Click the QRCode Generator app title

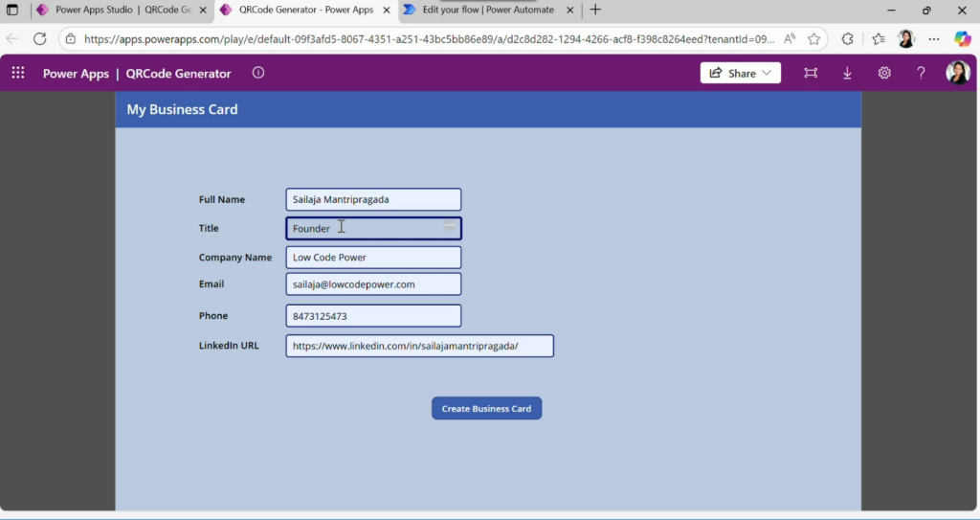tap(178, 73)
